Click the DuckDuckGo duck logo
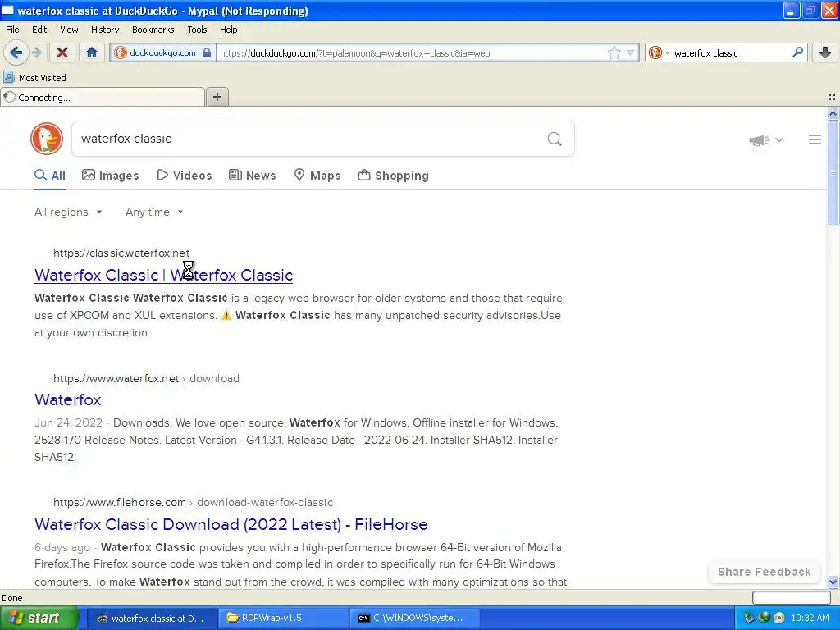Image resolution: width=840 pixels, height=630 pixels. click(47, 139)
